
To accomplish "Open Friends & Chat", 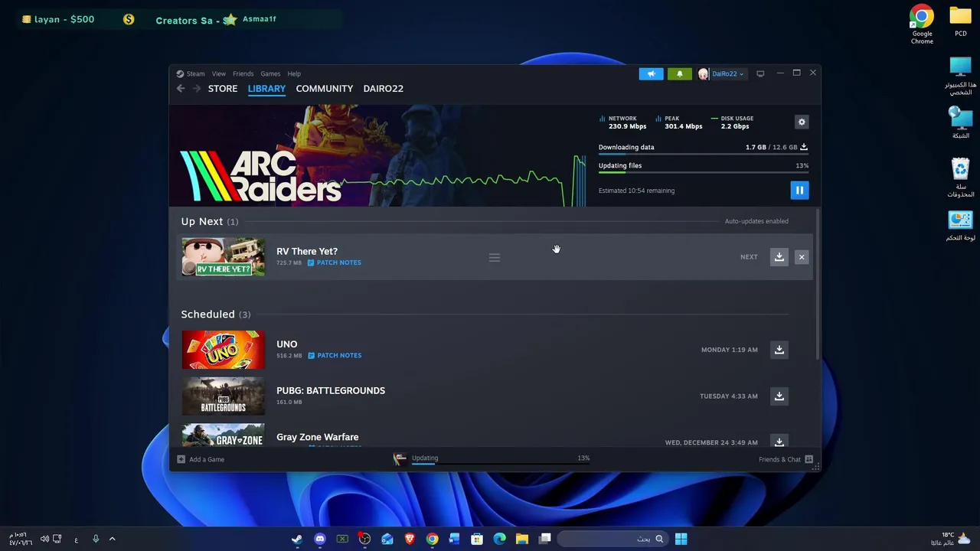I will (x=786, y=459).
